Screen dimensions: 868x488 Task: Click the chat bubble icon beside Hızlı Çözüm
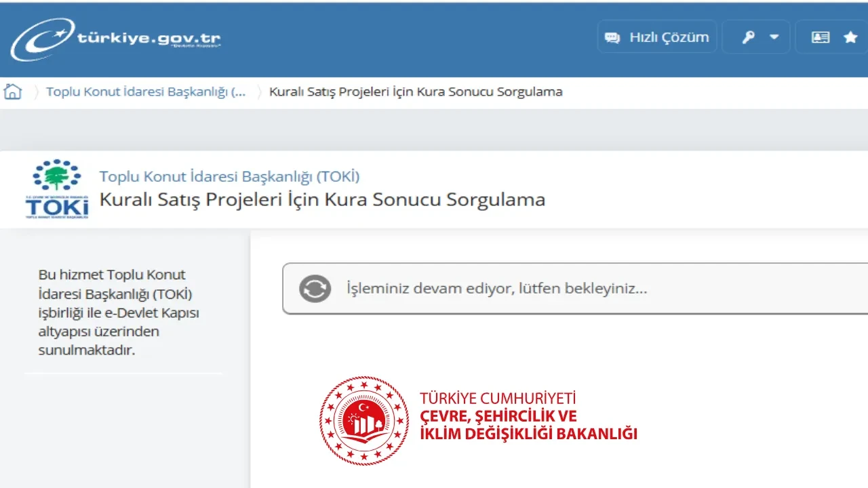612,37
